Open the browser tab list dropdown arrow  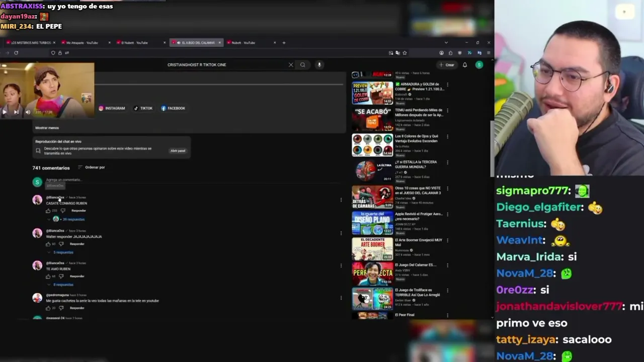446,43
